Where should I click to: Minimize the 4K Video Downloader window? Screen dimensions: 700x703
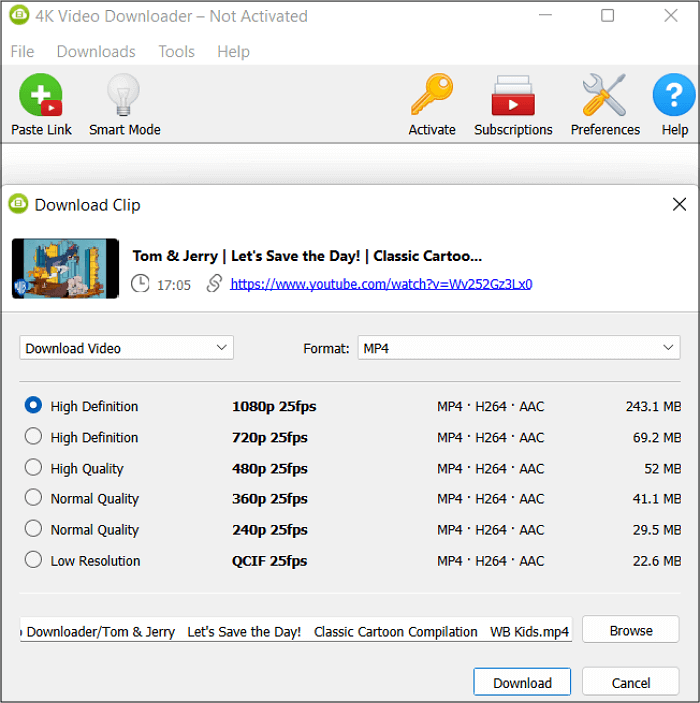545,15
